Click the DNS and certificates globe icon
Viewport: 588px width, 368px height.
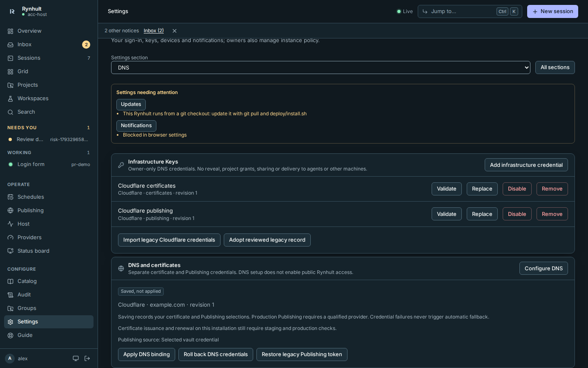(121, 269)
